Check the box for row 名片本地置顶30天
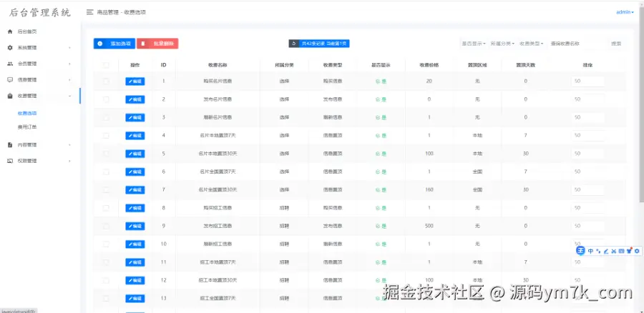Image resolution: width=644 pixels, height=313 pixels. (106, 154)
